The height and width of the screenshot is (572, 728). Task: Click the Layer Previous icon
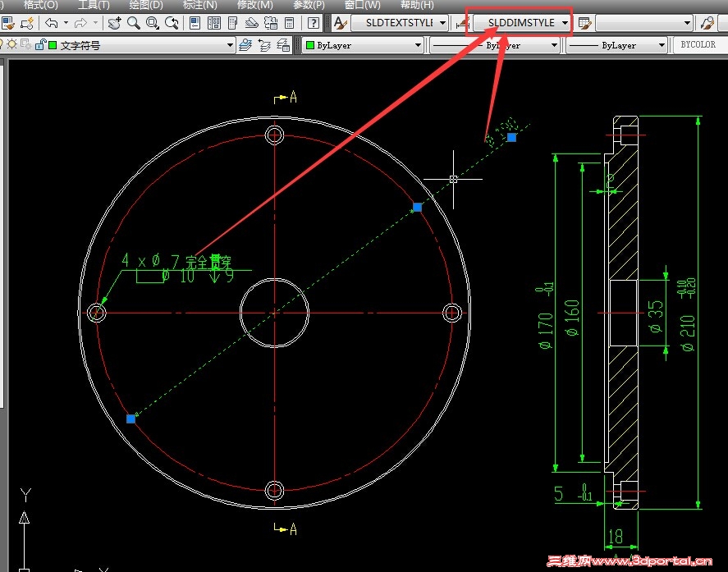coord(264,45)
